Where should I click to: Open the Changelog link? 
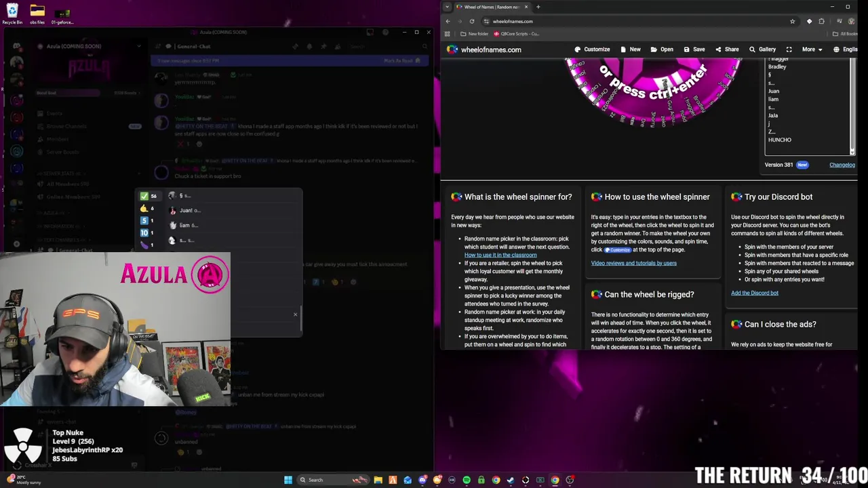[842, 165]
